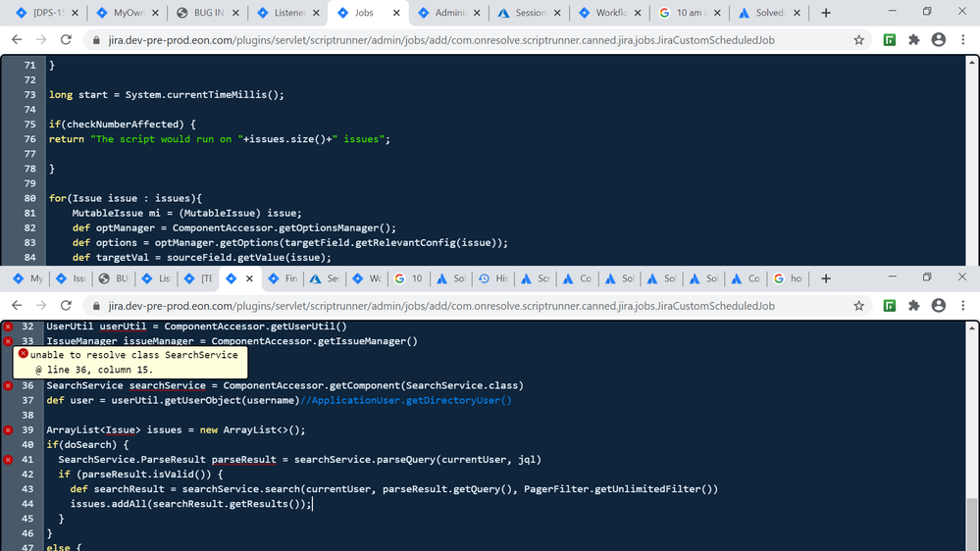Image resolution: width=980 pixels, height=551 pixels.
Task: Open the green extension icon in the bottom window
Action: point(890,306)
